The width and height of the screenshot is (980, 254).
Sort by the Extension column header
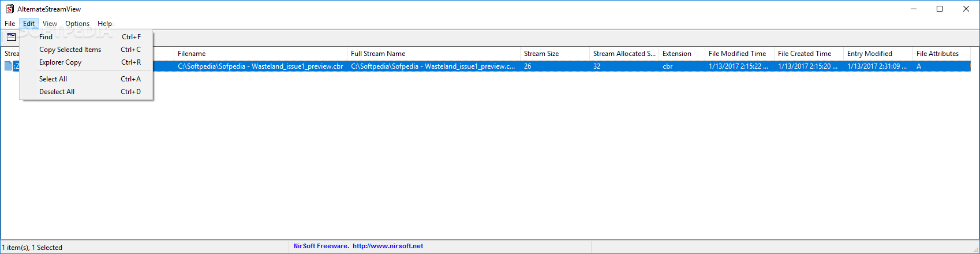(x=682, y=54)
